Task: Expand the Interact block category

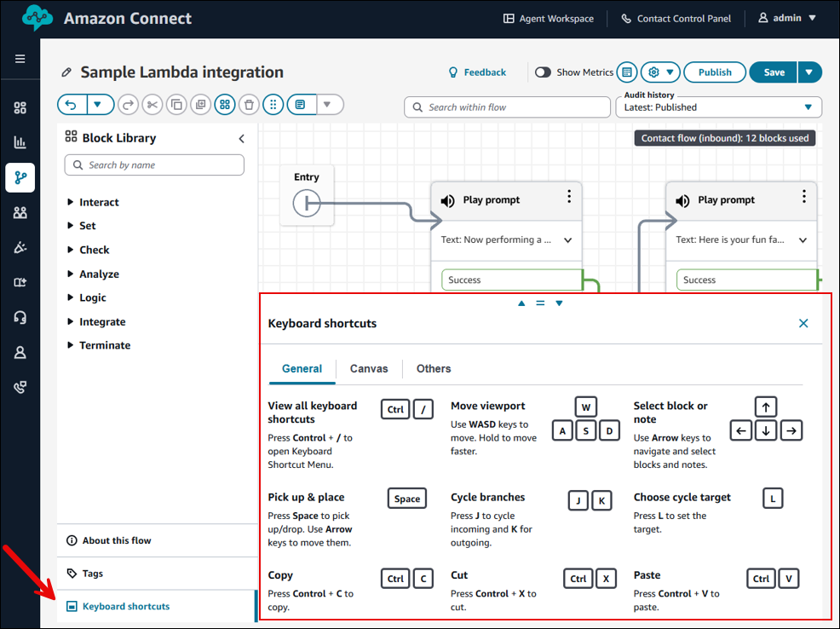Action: tap(99, 202)
